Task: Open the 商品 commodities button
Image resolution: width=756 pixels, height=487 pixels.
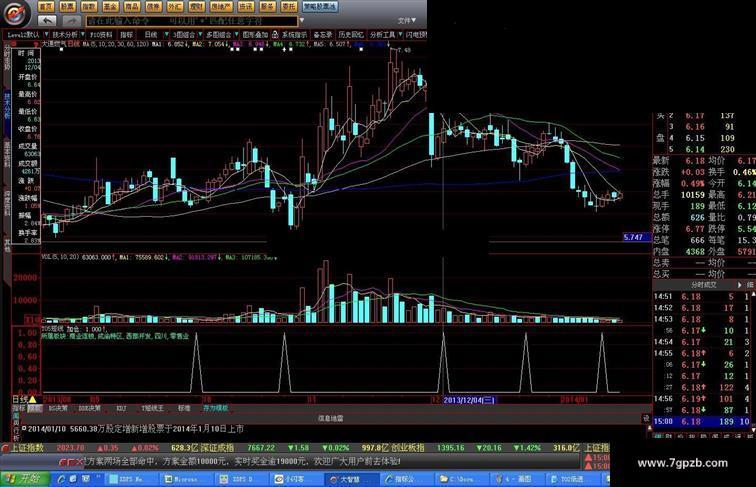Action: point(132,6)
